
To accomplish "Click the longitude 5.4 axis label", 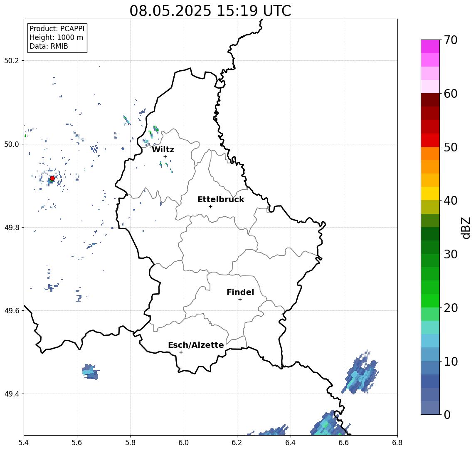I will coord(24,443).
